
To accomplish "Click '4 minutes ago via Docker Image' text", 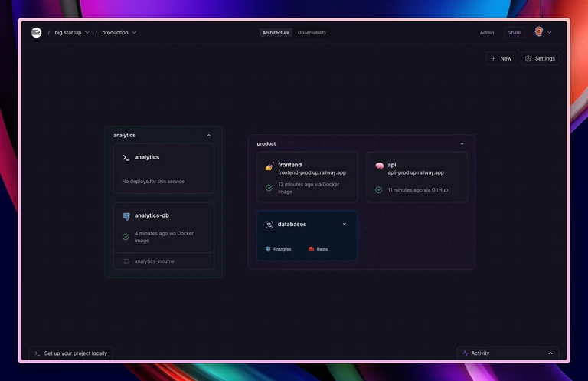I will pos(164,237).
